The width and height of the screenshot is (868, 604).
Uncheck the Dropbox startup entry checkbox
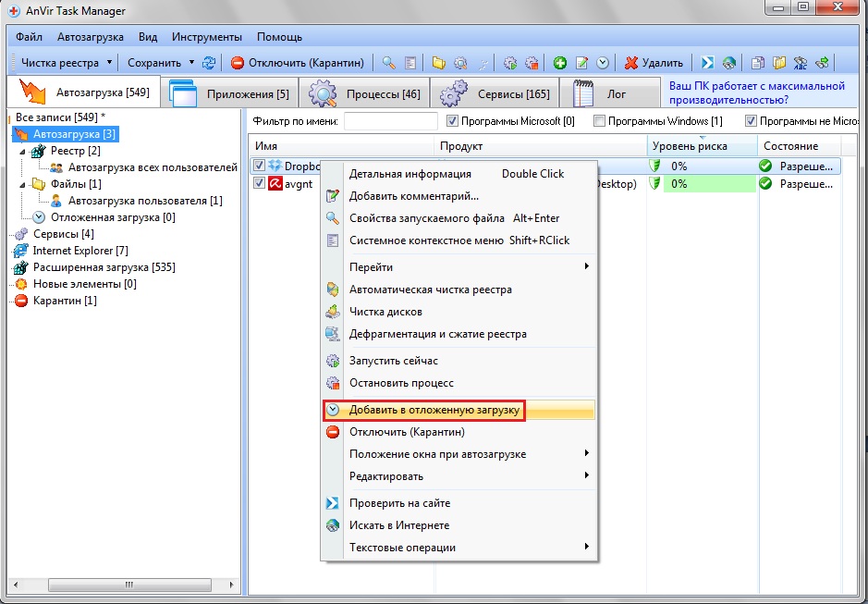[259, 166]
